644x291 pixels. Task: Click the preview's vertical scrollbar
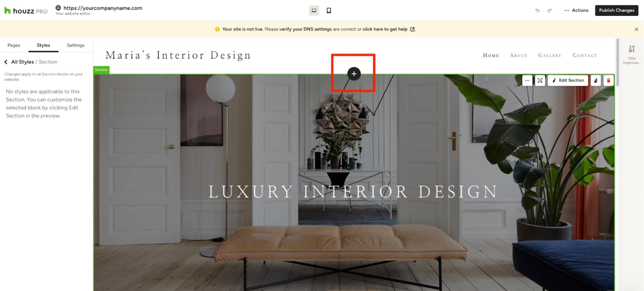click(617, 62)
